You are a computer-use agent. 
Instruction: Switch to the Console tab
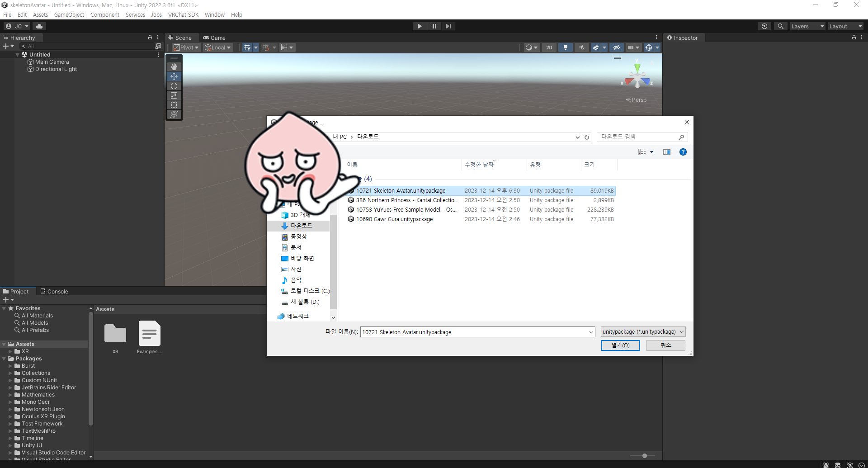(x=54, y=292)
